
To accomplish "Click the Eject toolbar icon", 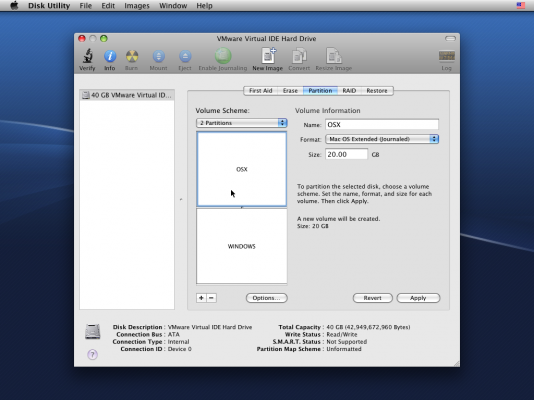I will tap(185, 56).
